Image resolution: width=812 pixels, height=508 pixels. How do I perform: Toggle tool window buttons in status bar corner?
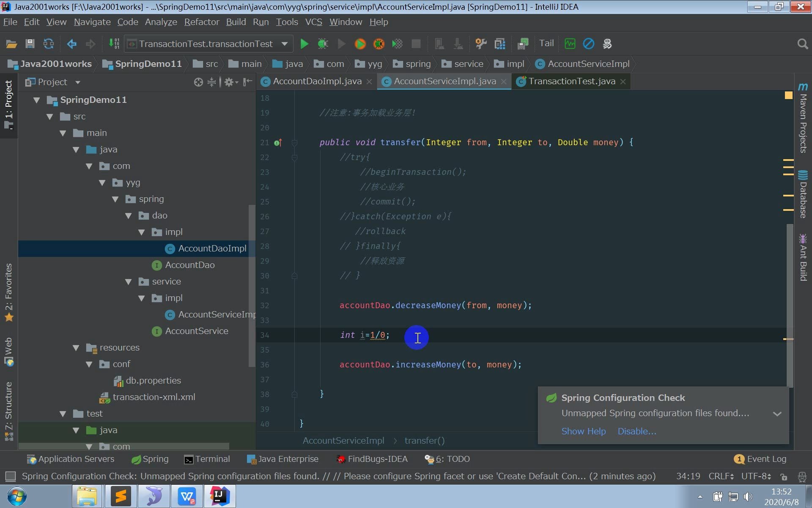(10, 477)
